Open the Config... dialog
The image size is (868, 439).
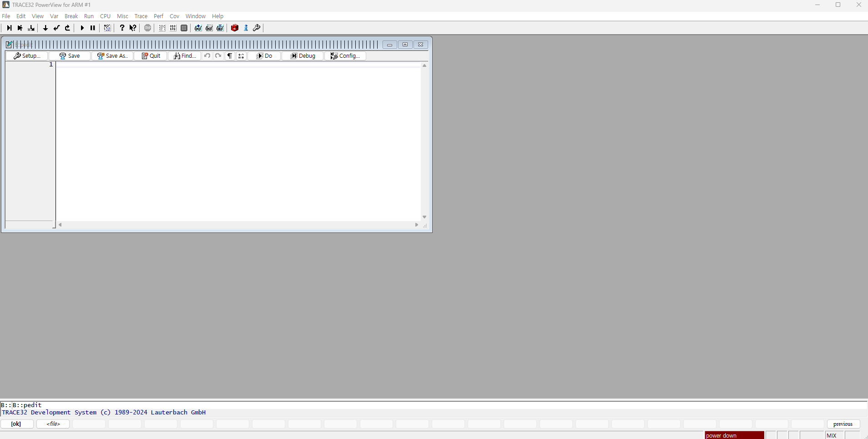[345, 56]
